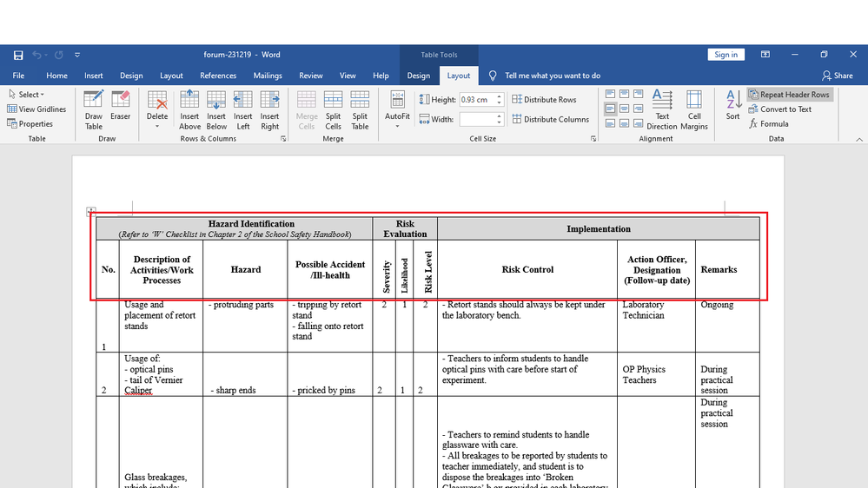This screenshot has width=868, height=488.
Task: Click Convert to Text
Action: (780, 109)
